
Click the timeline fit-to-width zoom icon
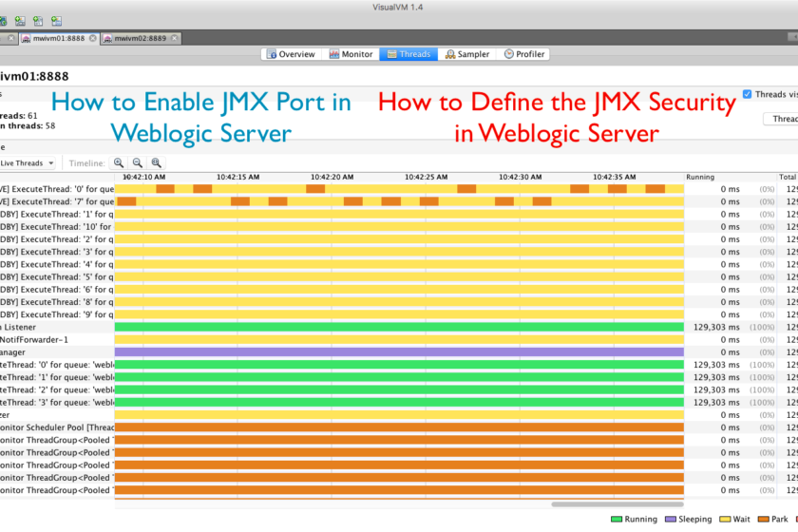pyautogui.click(x=157, y=163)
